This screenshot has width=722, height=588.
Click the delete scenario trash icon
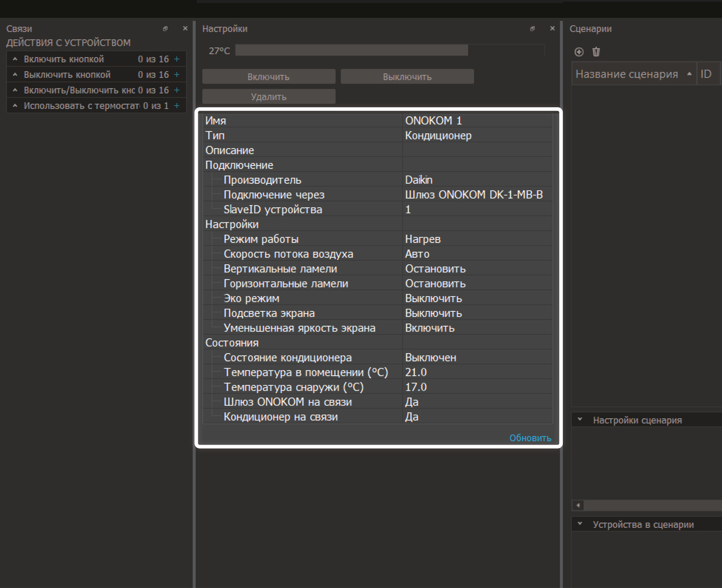point(596,52)
